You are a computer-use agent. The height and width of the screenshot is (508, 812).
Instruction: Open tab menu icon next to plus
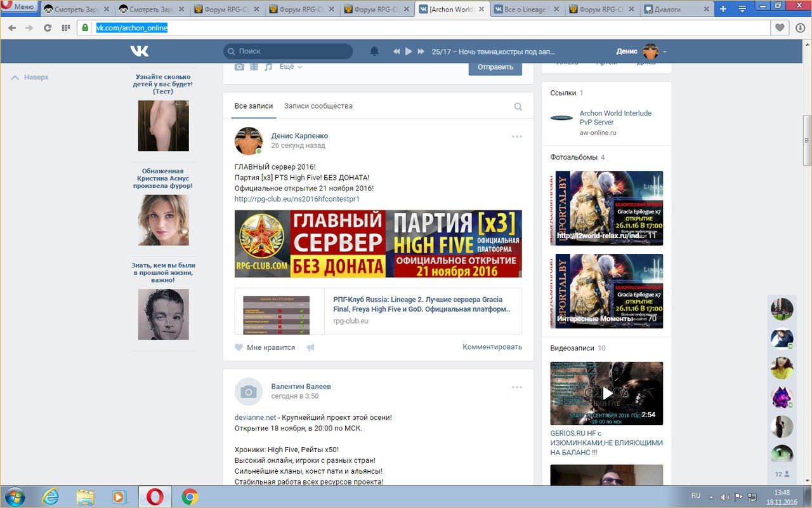tap(742, 10)
